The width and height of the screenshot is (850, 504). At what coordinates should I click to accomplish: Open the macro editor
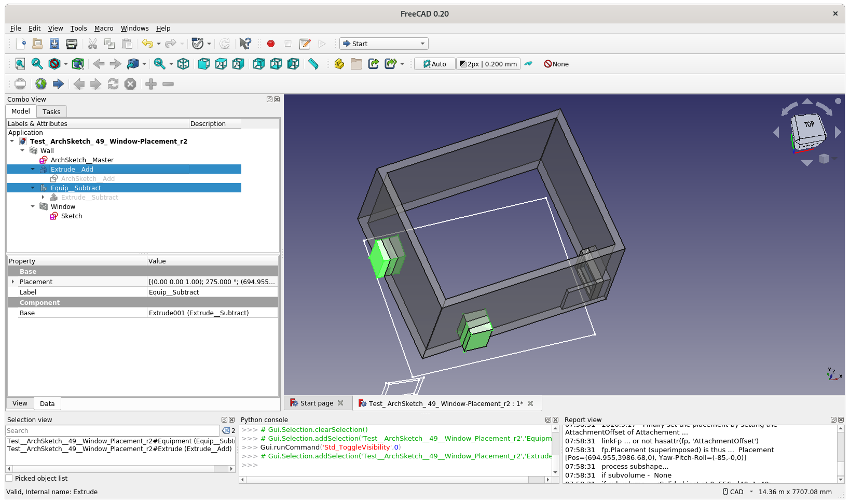tap(305, 44)
